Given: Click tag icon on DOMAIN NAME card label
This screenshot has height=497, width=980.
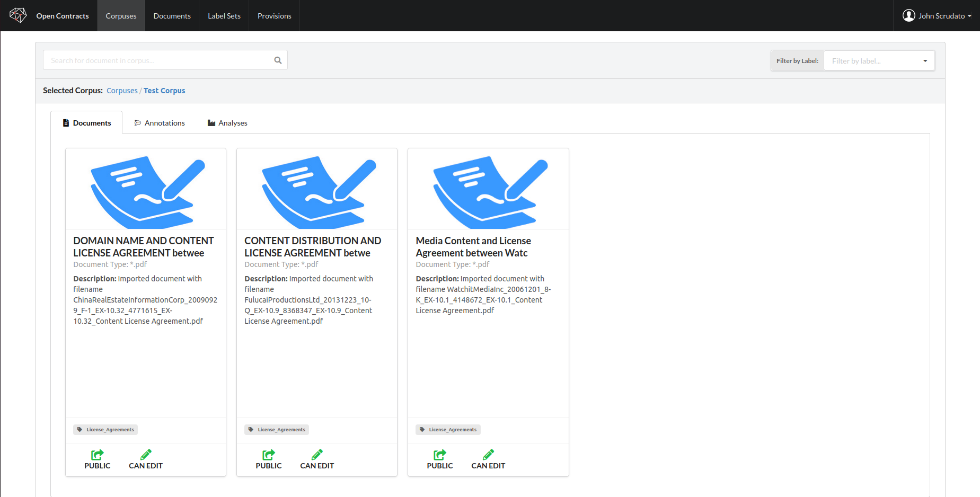Looking at the screenshot, I should (80, 430).
